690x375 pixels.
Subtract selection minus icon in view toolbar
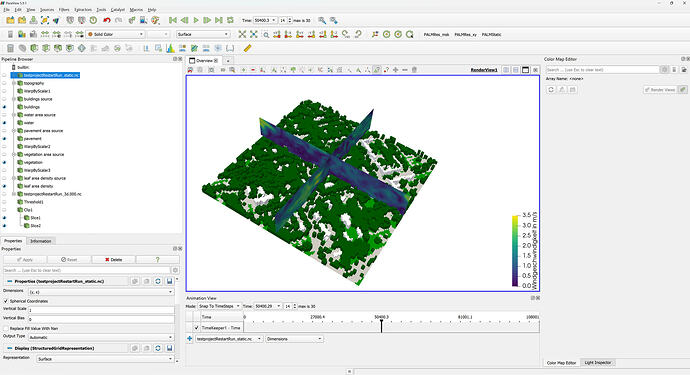click(253, 70)
